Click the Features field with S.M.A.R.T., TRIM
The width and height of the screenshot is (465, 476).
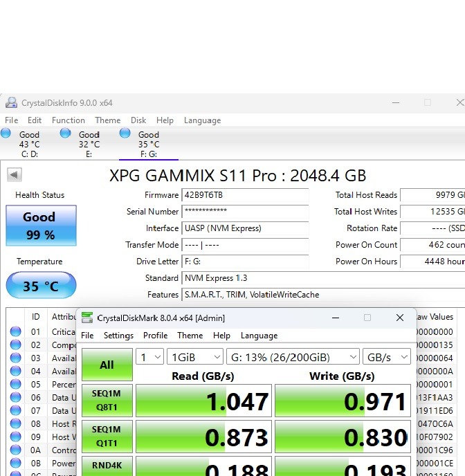click(323, 295)
